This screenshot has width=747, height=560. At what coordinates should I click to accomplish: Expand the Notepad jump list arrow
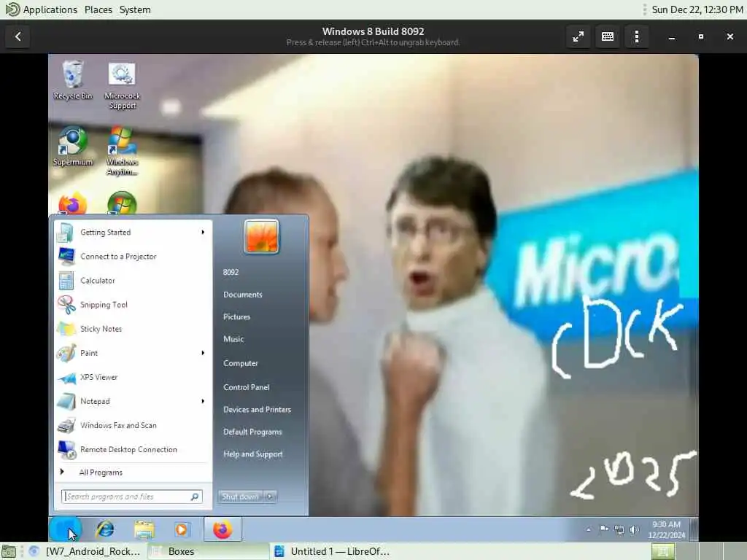click(x=203, y=402)
